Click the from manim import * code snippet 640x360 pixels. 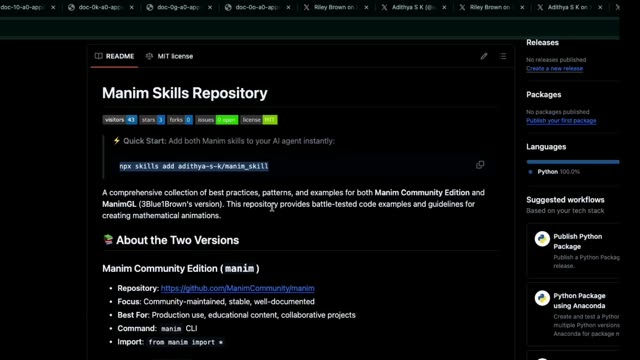(186, 342)
